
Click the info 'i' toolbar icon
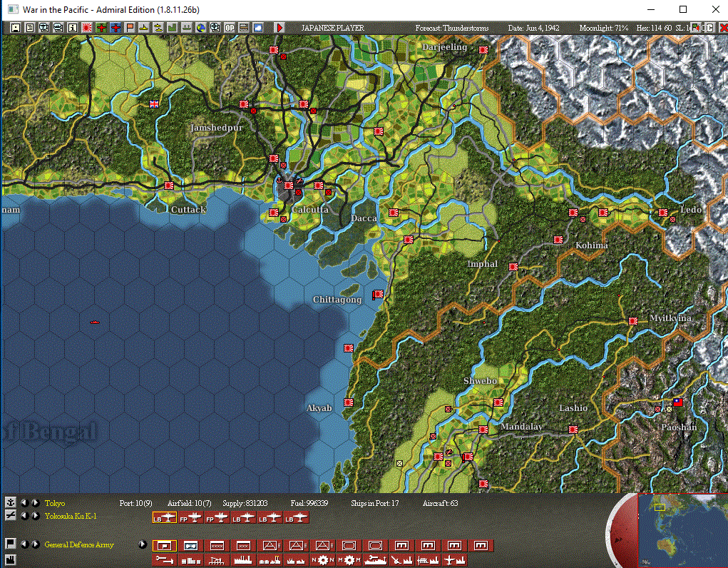click(x=73, y=28)
